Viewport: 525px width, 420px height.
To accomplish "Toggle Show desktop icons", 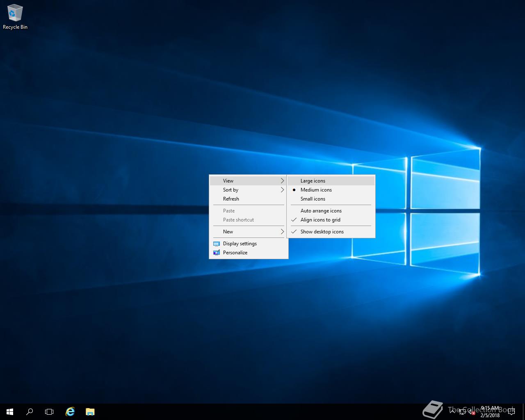I will 331,232.
